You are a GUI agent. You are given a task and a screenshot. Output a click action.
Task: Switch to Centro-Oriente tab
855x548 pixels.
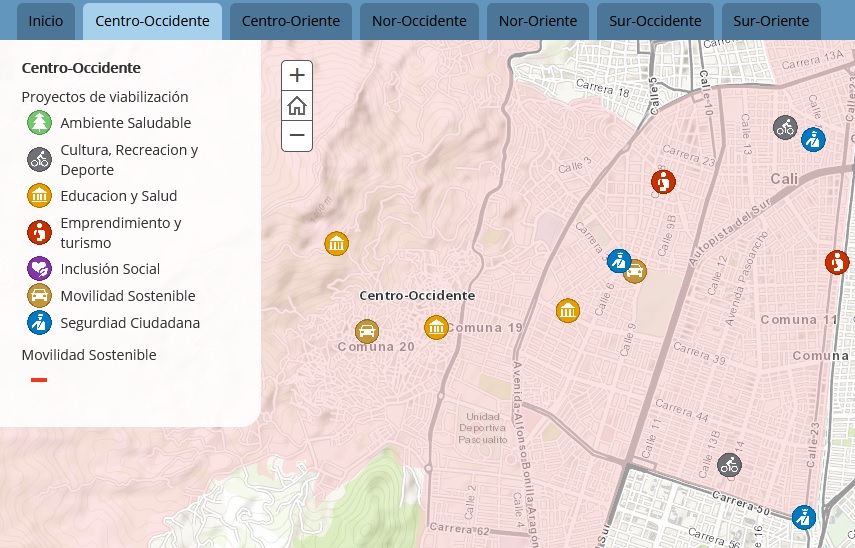tap(291, 21)
